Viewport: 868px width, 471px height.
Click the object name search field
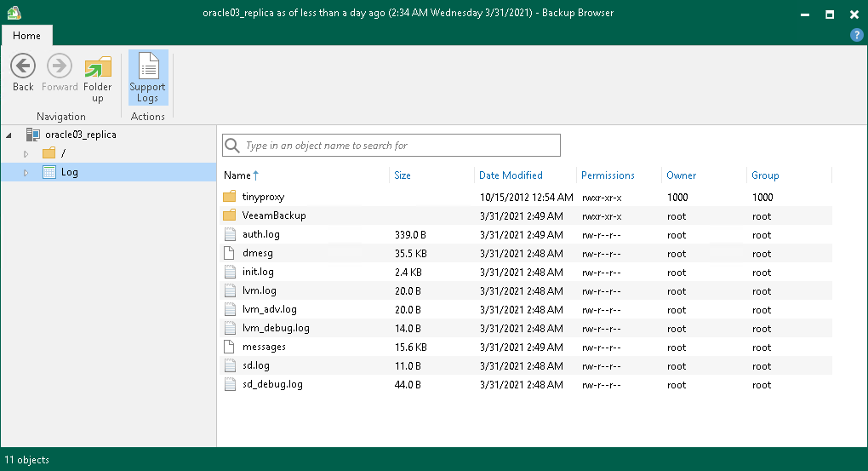click(400, 146)
